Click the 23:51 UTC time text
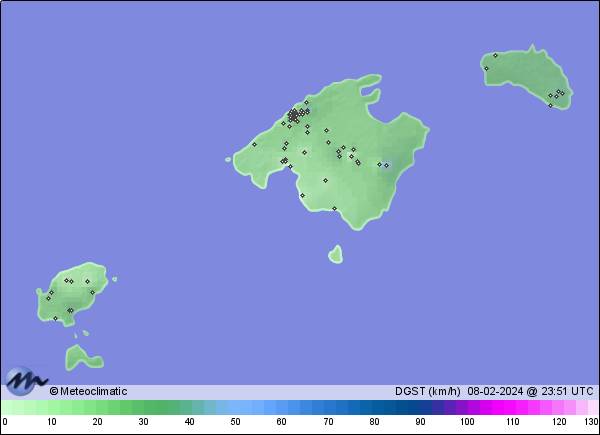 [x=567, y=391]
